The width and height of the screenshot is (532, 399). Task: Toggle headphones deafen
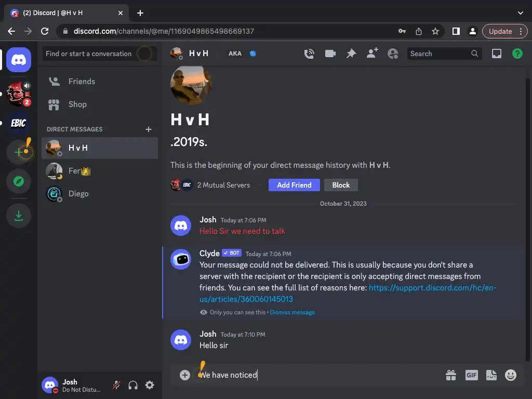click(133, 385)
